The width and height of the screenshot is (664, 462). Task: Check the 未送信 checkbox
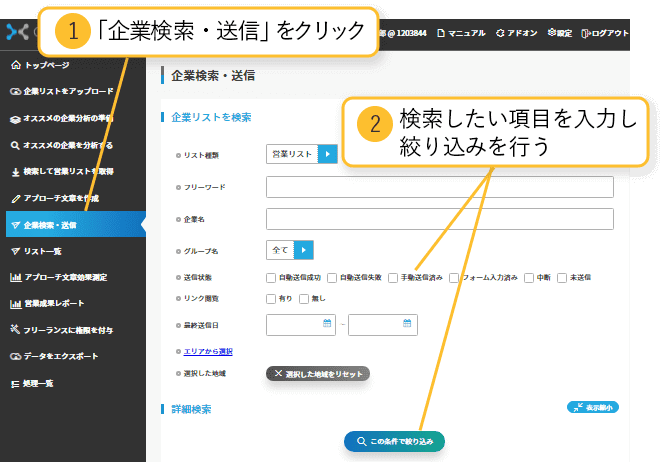(x=562, y=278)
